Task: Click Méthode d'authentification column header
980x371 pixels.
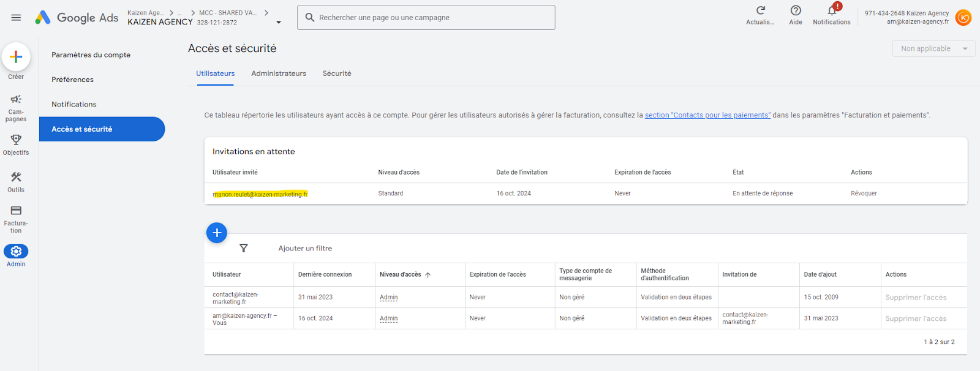Action: pos(665,274)
